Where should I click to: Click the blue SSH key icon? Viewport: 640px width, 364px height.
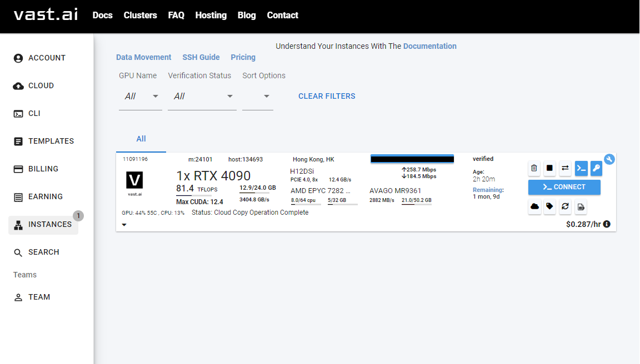(x=596, y=168)
